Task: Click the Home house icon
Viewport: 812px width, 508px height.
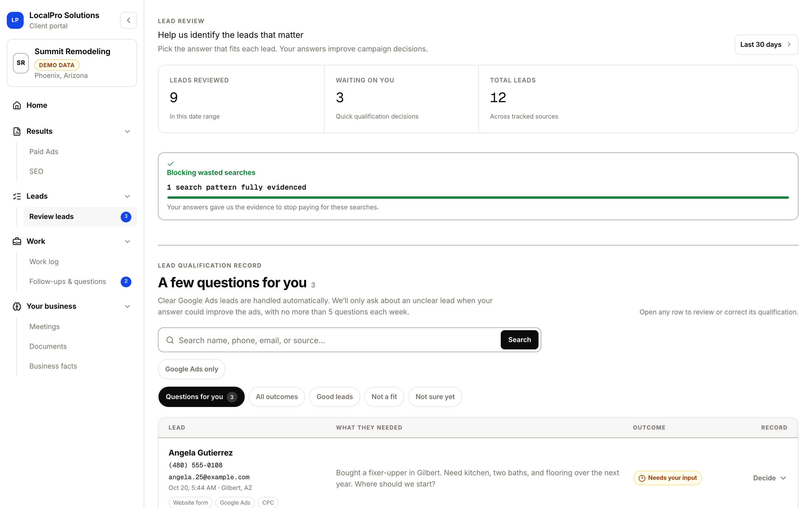Action: 17,105
